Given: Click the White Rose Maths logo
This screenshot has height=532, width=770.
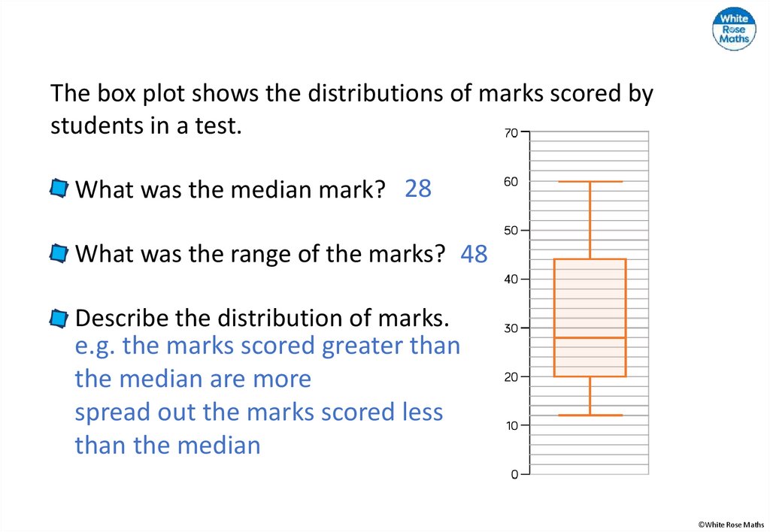Looking at the screenshot, I should (734, 29).
